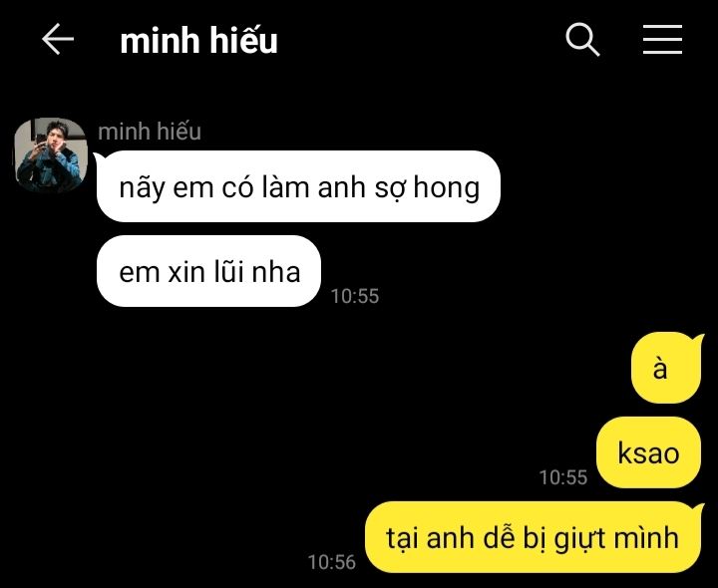Click the 10:55 timestamp next to "ksao"
Screen dimensions: 718x588
[x=563, y=477]
